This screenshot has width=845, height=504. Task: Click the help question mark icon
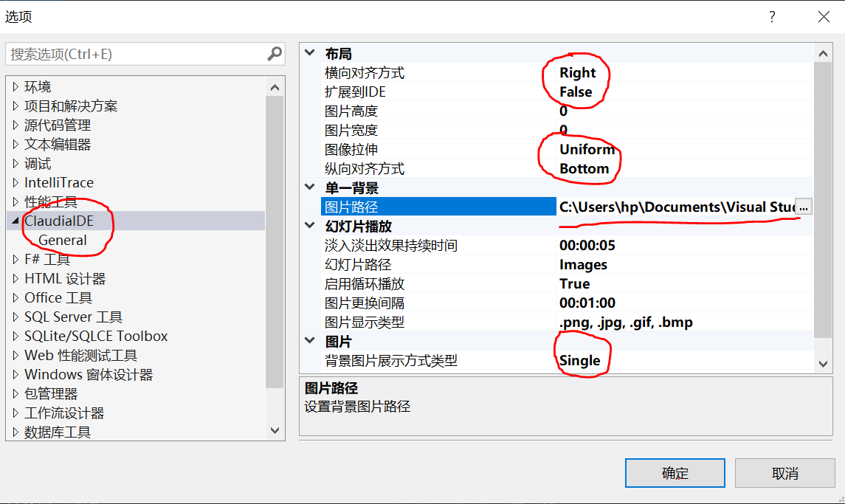(771, 16)
